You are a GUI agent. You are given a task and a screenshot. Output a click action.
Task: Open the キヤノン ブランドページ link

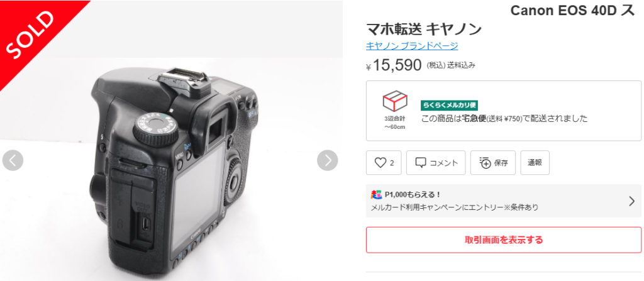click(412, 46)
